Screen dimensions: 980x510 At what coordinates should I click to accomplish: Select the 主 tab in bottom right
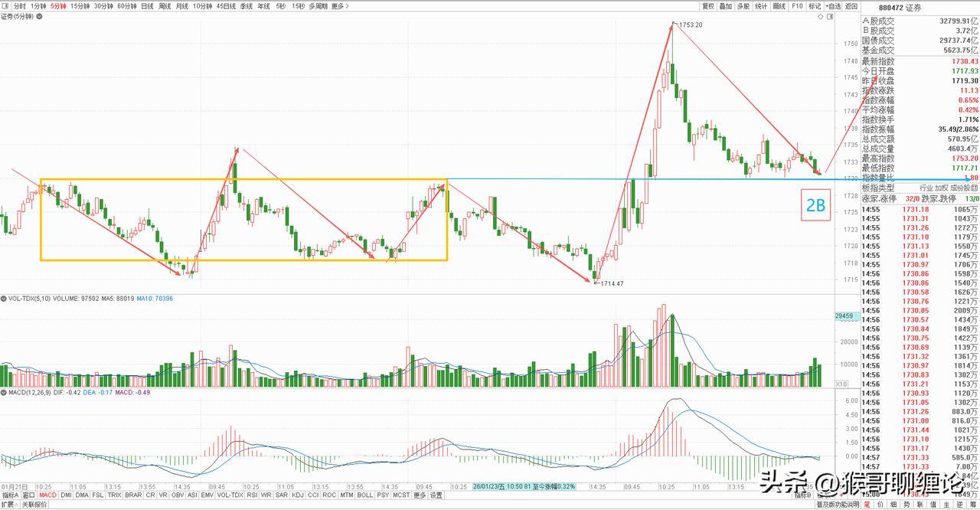pos(946,505)
